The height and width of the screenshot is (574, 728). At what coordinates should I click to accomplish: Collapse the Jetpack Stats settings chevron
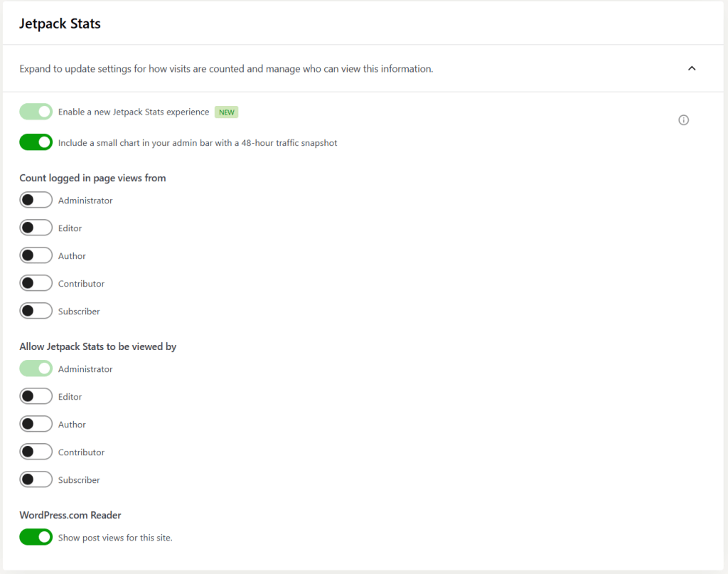pyautogui.click(x=692, y=68)
